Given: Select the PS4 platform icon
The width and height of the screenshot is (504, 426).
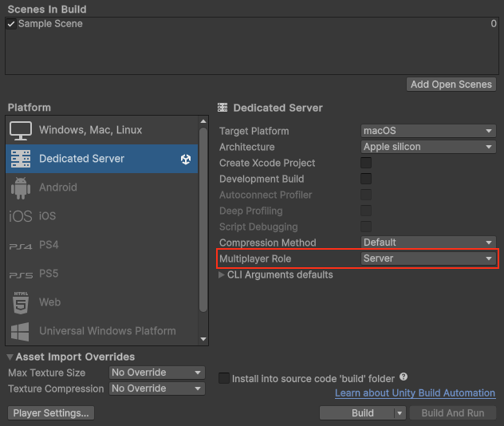Looking at the screenshot, I should (x=21, y=245).
